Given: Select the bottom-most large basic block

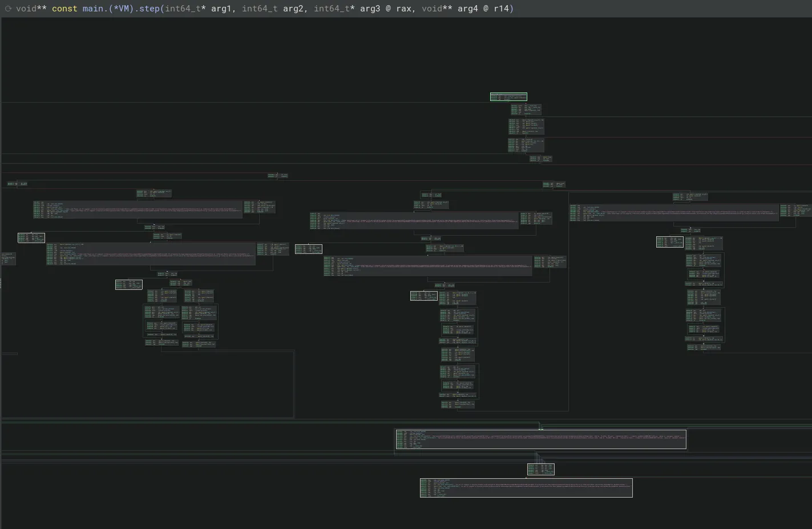Looking at the screenshot, I should (x=526, y=488).
